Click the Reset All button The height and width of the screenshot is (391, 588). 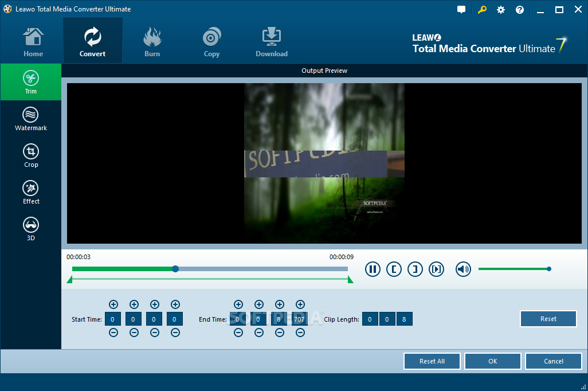click(x=432, y=361)
